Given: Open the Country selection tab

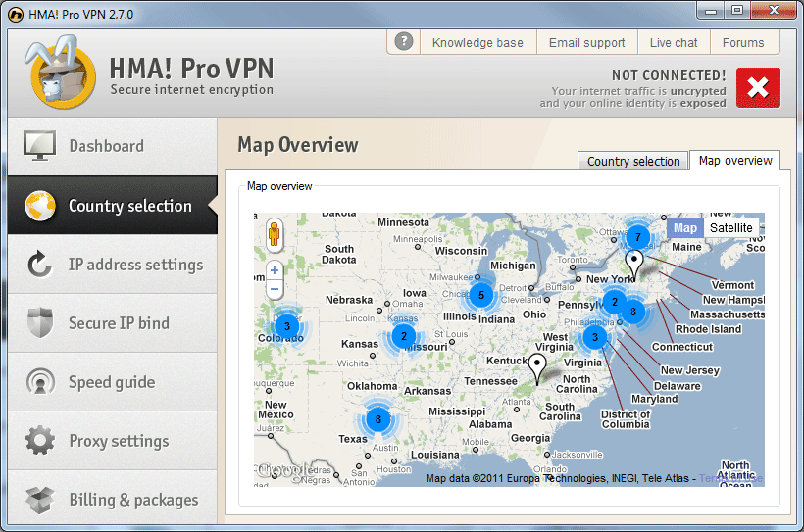Looking at the screenshot, I should (x=632, y=161).
